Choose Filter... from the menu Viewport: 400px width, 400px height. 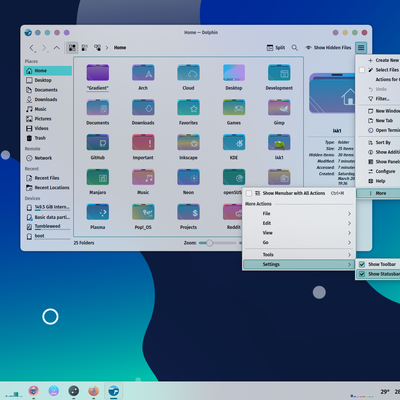[x=378, y=99]
